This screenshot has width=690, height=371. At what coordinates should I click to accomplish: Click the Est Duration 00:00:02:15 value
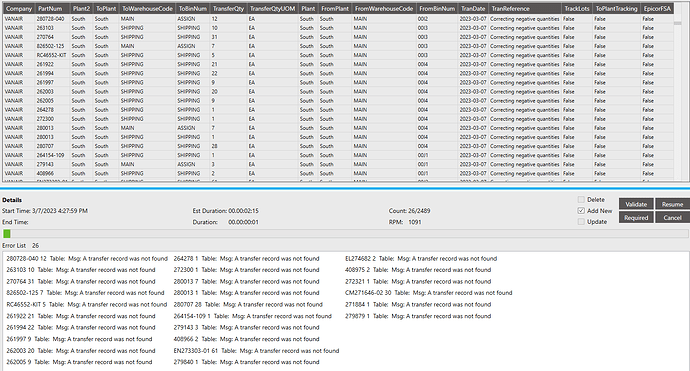coord(243,211)
